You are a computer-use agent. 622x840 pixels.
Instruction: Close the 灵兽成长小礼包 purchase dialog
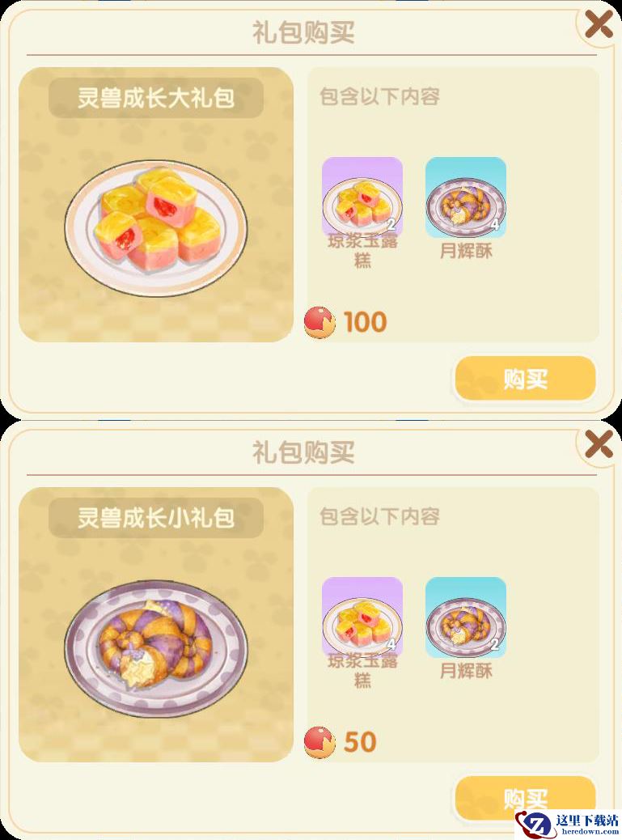point(599,443)
